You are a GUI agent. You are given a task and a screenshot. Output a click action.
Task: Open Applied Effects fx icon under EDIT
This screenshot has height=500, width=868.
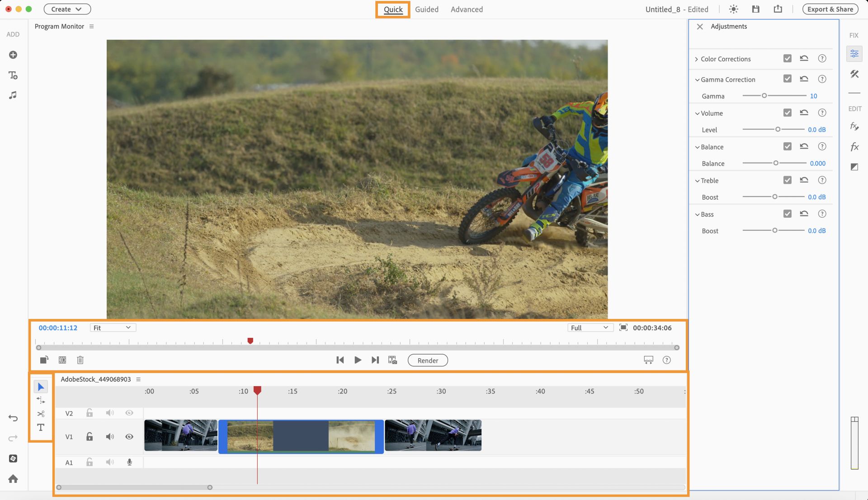click(x=854, y=126)
